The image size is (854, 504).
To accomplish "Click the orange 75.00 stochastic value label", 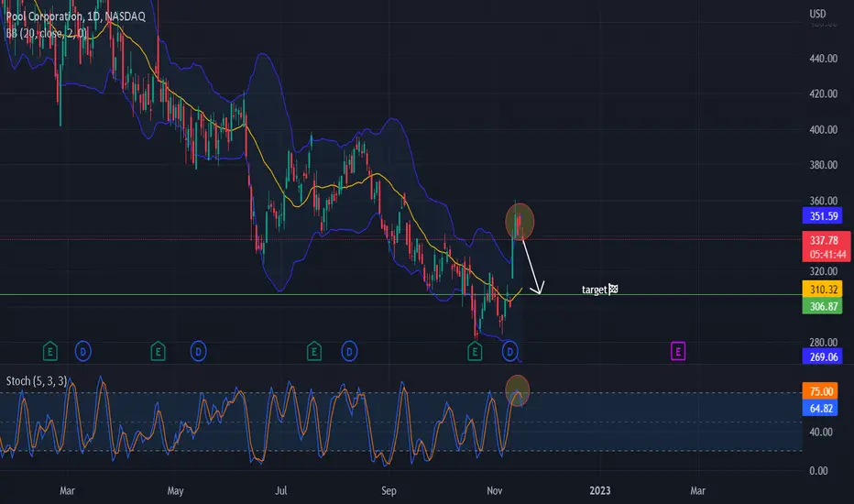I will (821, 391).
